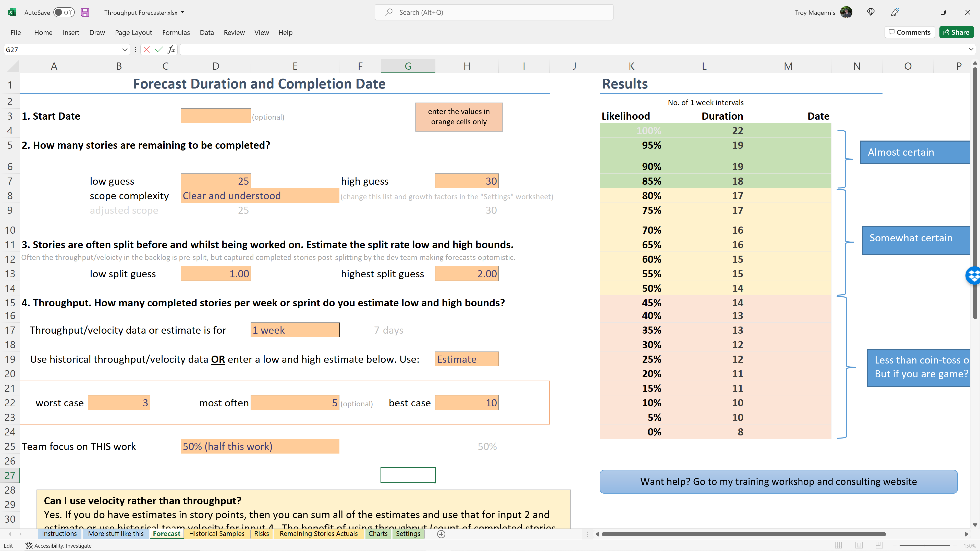This screenshot has height=551, width=980.
Task: Open the Formulas ribbon tab
Action: click(176, 33)
